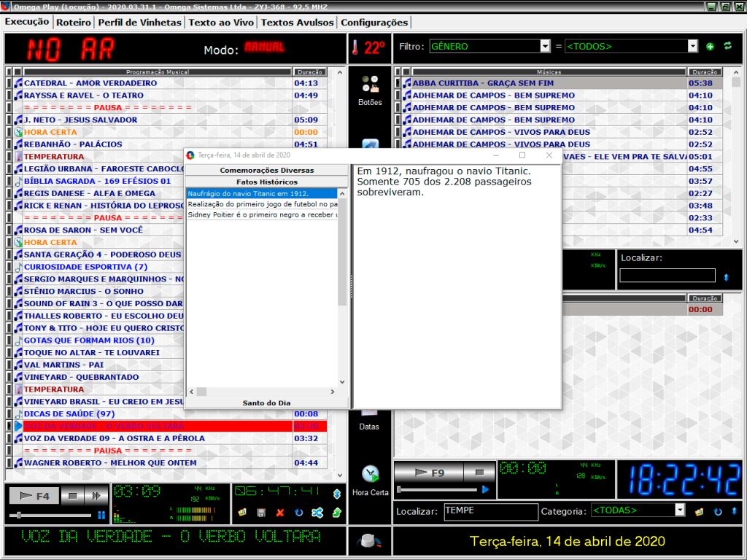Click the Localizar field containing TEMPE

(x=491, y=511)
